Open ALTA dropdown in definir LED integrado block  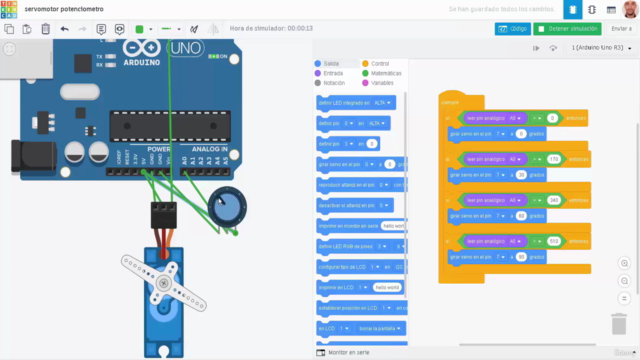click(x=382, y=103)
